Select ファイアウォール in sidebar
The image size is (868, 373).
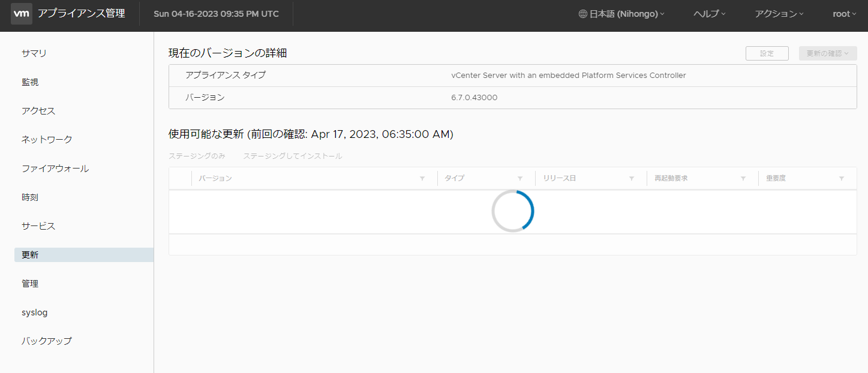click(55, 169)
